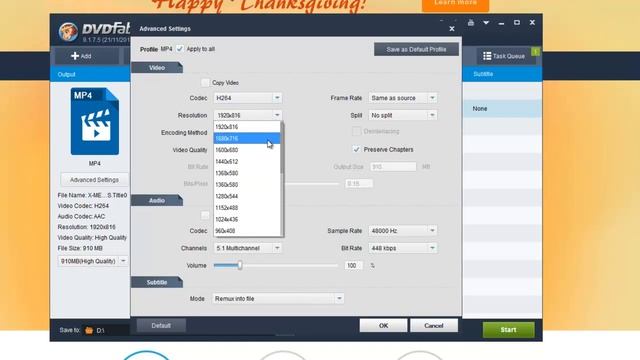Click the Advanced Settings button in sidebar

coord(94,180)
